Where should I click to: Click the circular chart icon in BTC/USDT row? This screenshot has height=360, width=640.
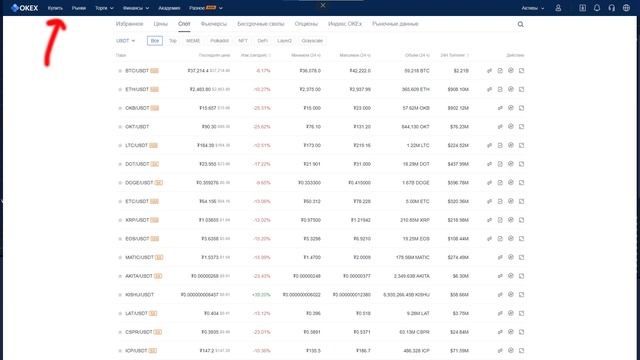point(511,71)
